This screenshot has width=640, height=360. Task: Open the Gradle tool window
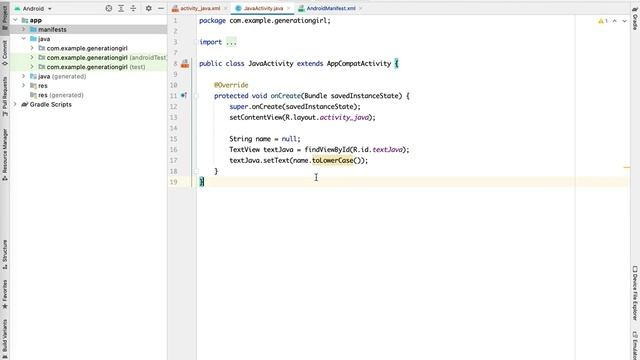pyautogui.click(x=635, y=18)
